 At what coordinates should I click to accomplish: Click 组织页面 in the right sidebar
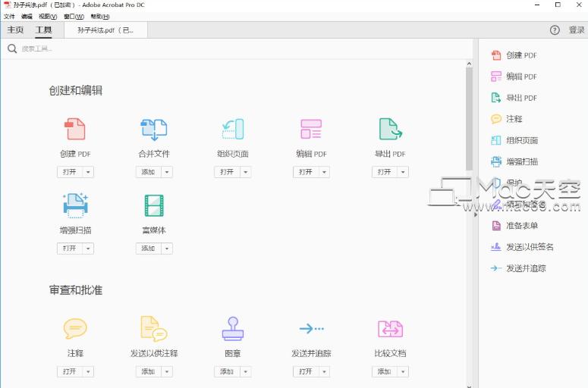514,140
